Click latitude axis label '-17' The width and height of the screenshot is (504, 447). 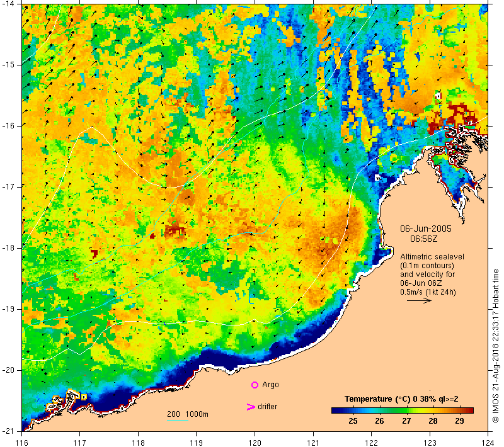(x=8, y=186)
